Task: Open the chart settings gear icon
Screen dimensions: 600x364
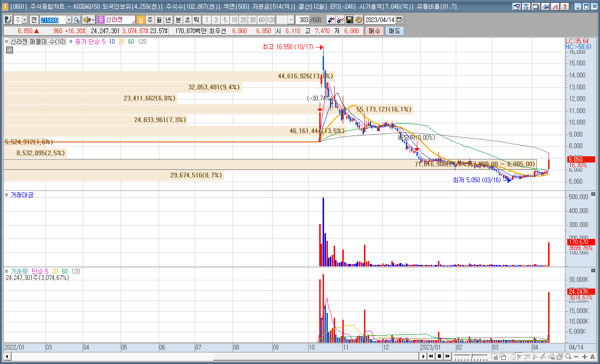Action: point(358,20)
